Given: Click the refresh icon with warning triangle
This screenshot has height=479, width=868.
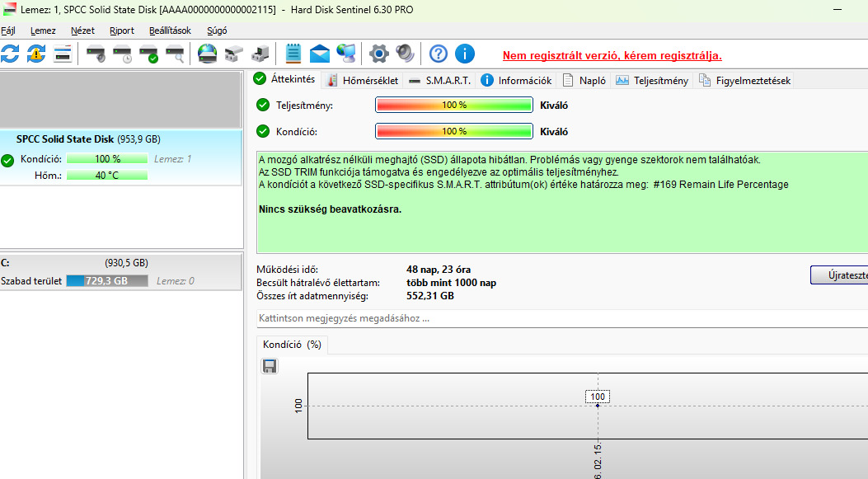Looking at the screenshot, I should 36,54.
